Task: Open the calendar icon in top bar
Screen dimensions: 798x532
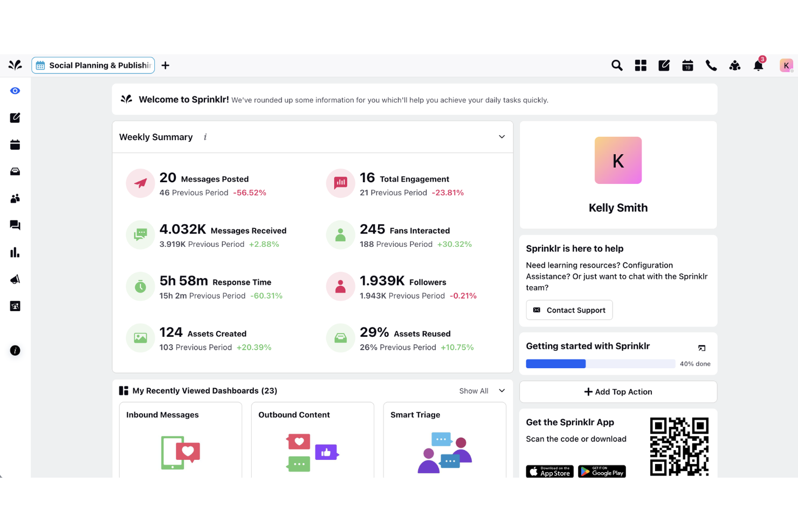Action: click(x=687, y=65)
